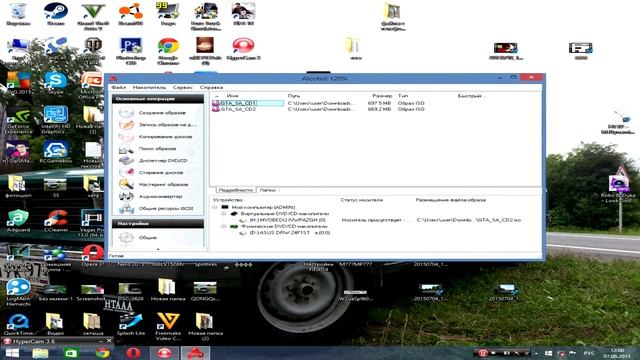
Task: Open image search (Поиск образов)
Action: (158, 149)
